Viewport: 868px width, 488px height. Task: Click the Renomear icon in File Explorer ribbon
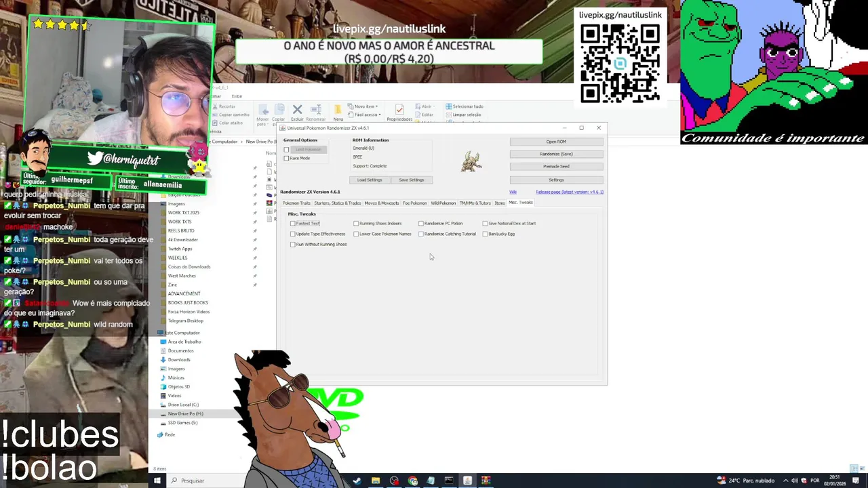(315, 110)
